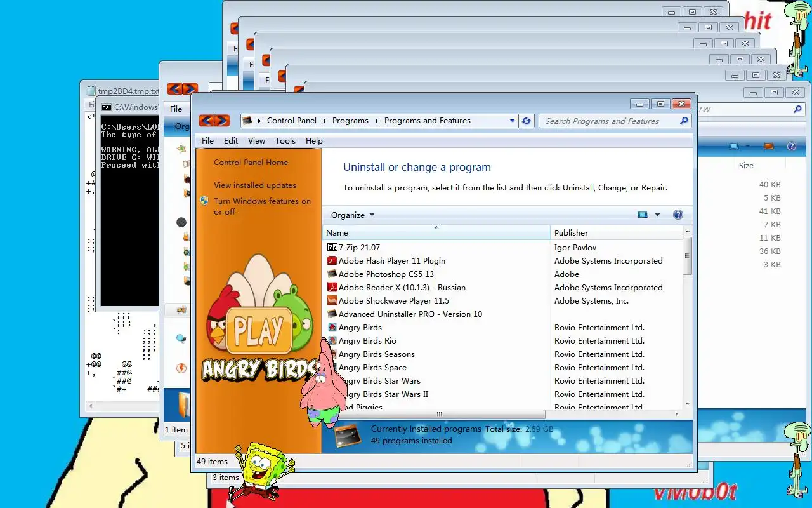
Task: Go back using the orange left arrow
Action: 206,121
